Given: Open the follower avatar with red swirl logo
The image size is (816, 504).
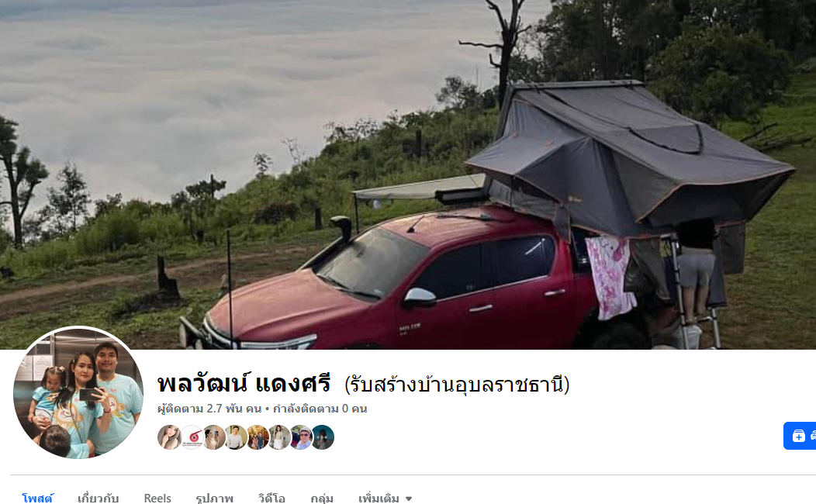Looking at the screenshot, I should (192, 437).
